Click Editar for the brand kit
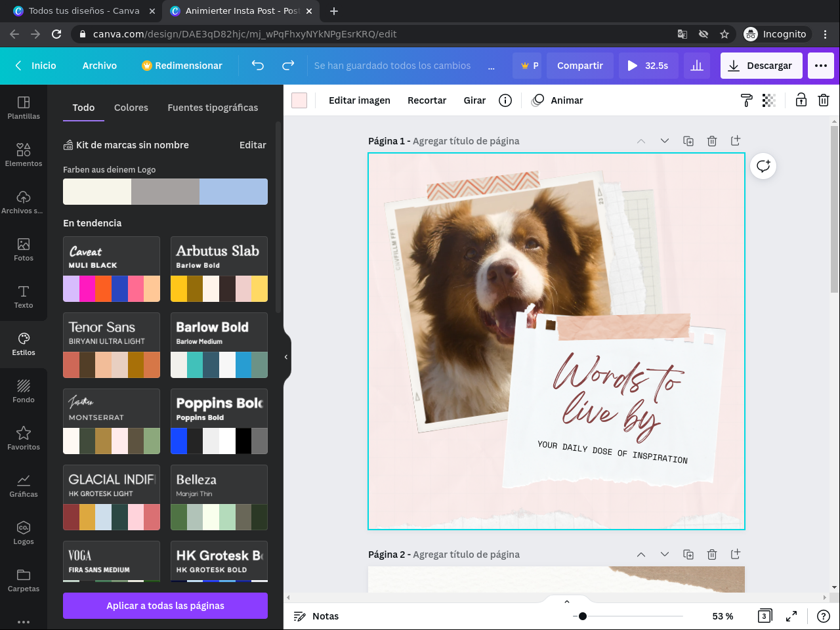 (x=253, y=145)
